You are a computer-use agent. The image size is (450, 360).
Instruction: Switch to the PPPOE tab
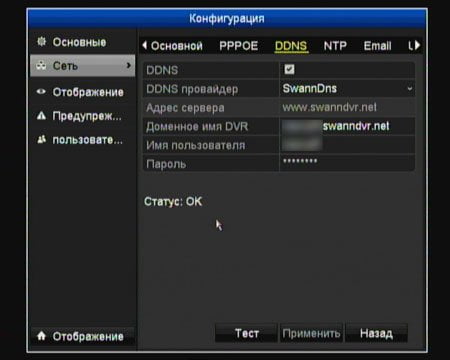point(239,46)
